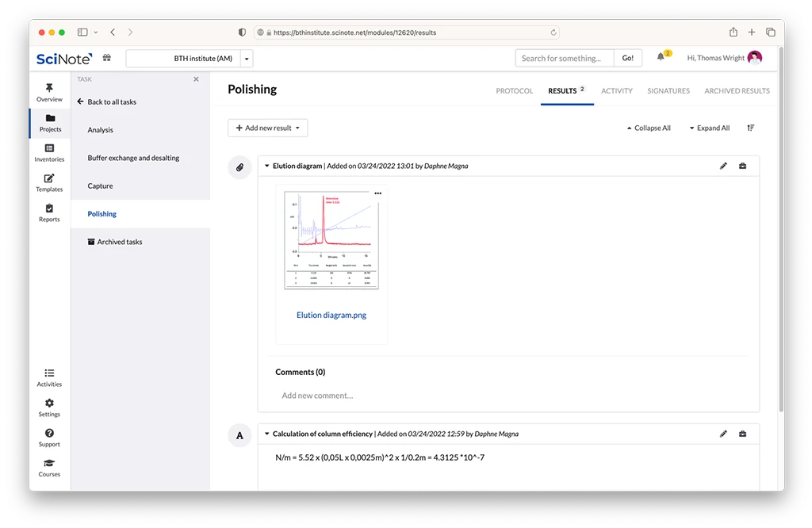Open Reports in the left sidebar
Viewport: 812px width, 528px height.
point(49,213)
